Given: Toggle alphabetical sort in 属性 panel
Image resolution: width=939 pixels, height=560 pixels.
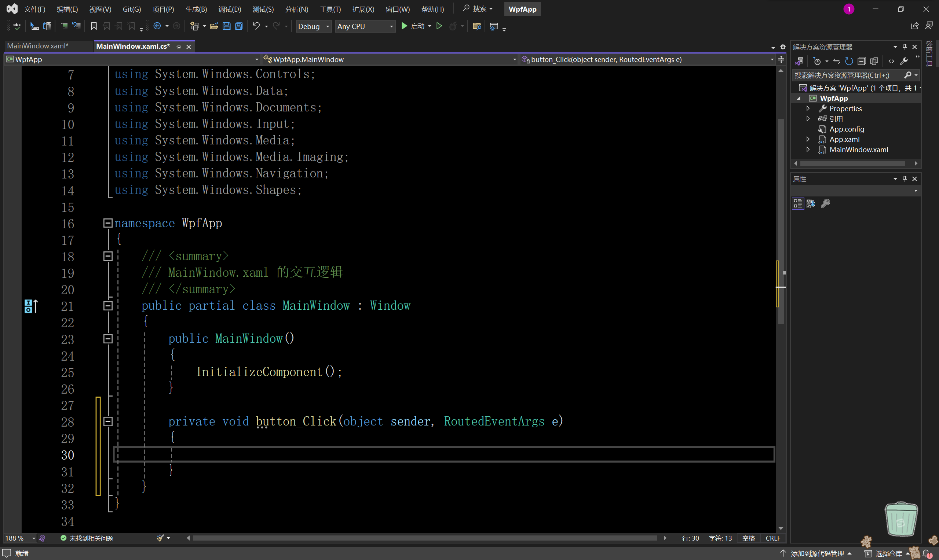Looking at the screenshot, I should (811, 204).
